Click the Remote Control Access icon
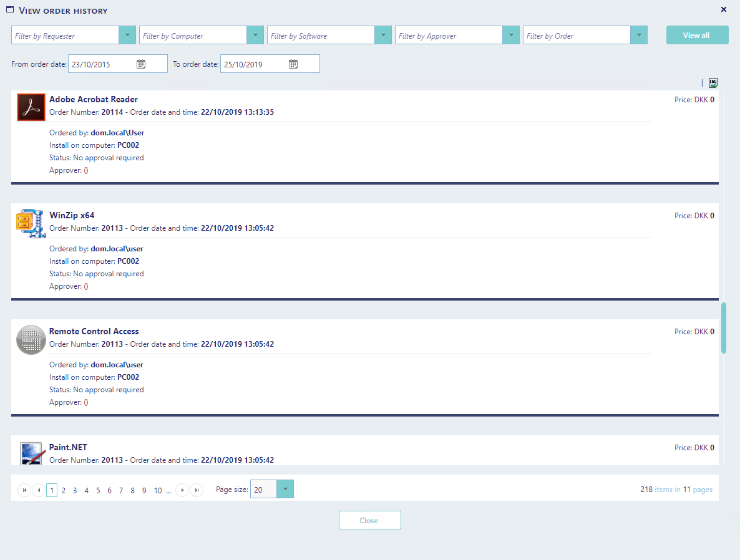This screenshot has height=560, width=740. pos(31,339)
